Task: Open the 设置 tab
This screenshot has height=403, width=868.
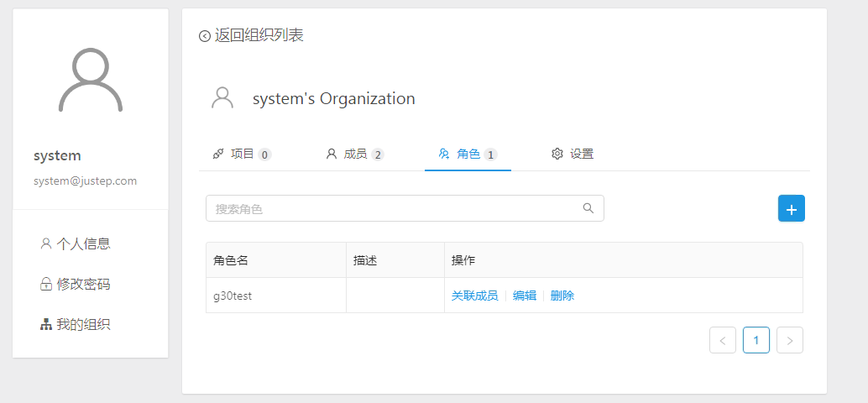Action: (573, 154)
